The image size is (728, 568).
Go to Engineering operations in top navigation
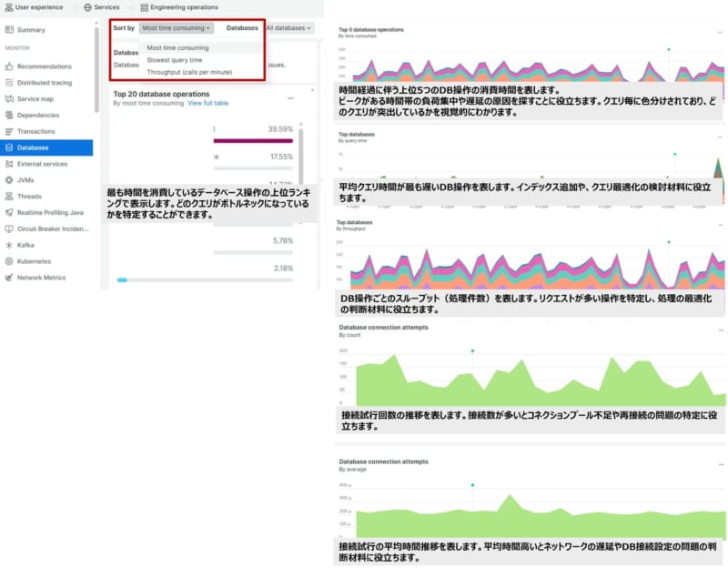[178, 7]
